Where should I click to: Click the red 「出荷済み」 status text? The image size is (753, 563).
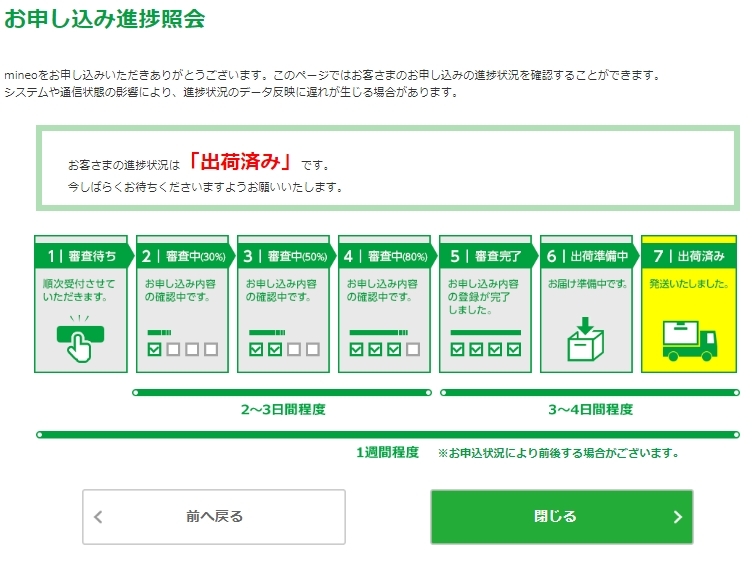[x=240, y=162]
